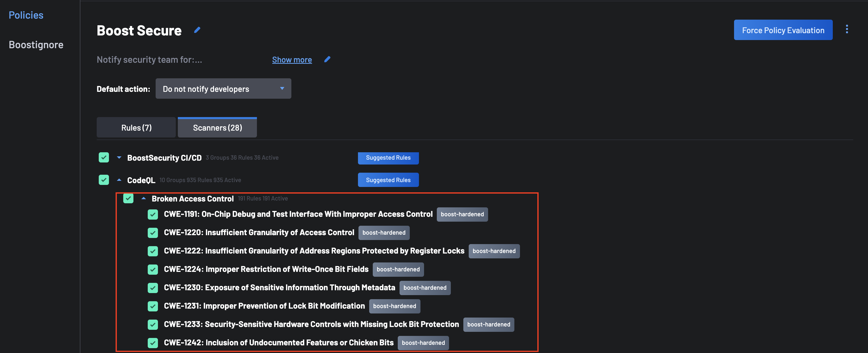This screenshot has height=353, width=868.
Task: Select rule CWE-1191: On-Chip Debug and Test Interface
Action: [x=298, y=214]
